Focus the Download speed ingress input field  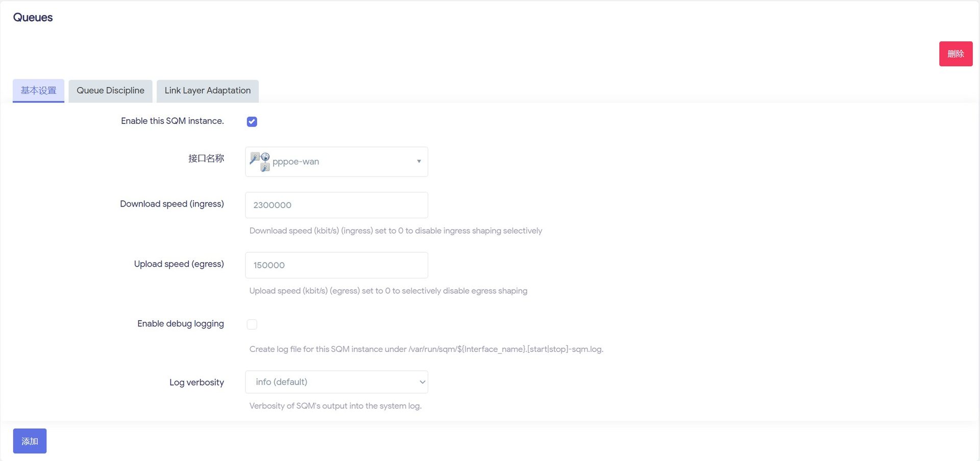pyautogui.click(x=336, y=205)
